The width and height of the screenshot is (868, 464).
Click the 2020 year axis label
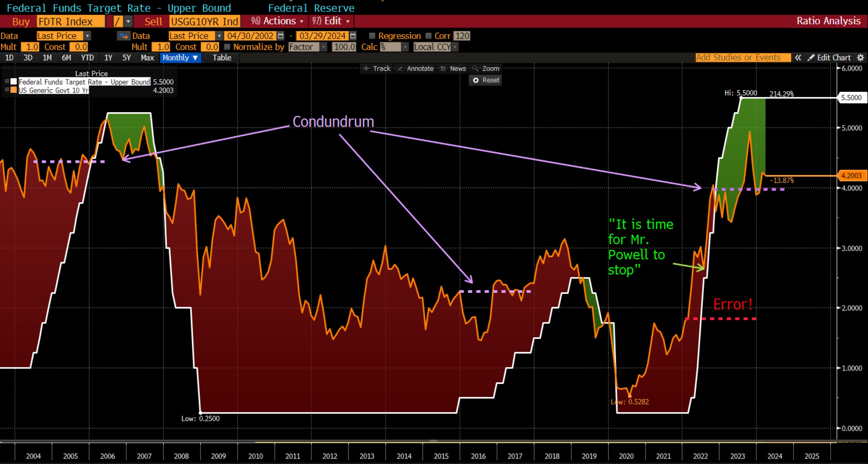coord(626,456)
